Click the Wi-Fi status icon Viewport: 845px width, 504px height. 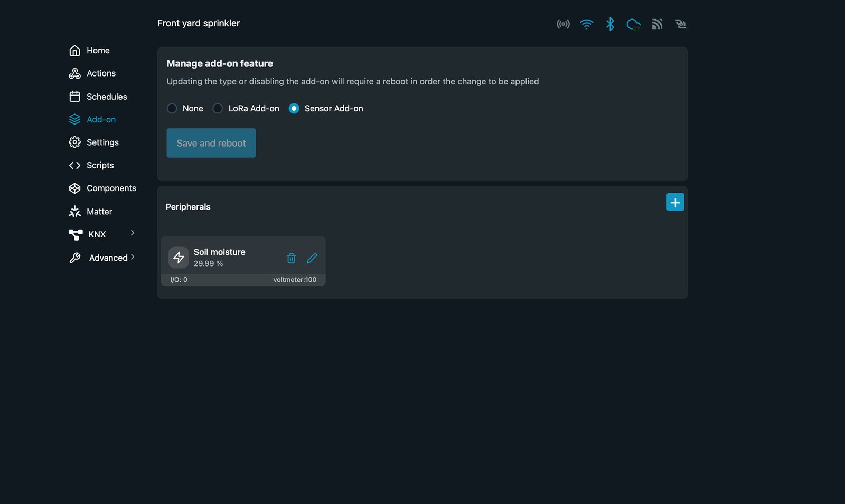click(x=587, y=24)
